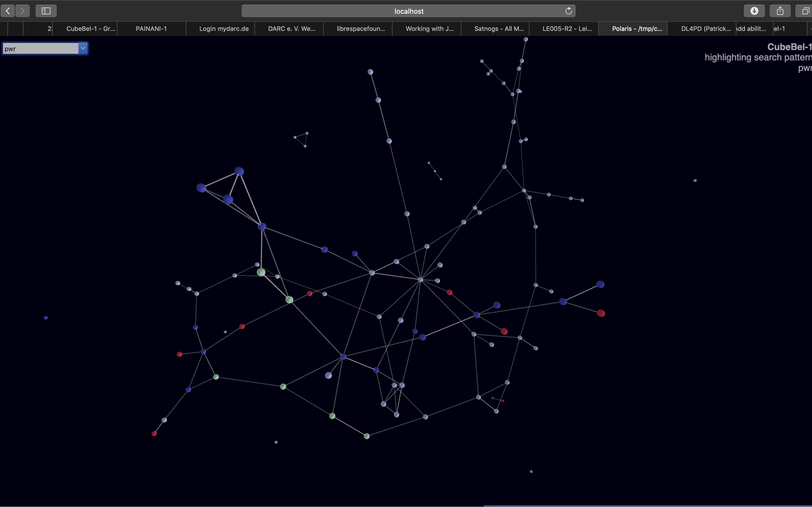This screenshot has height=507, width=812.
Task: Open the downloads icon in toolbar
Action: click(x=754, y=11)
